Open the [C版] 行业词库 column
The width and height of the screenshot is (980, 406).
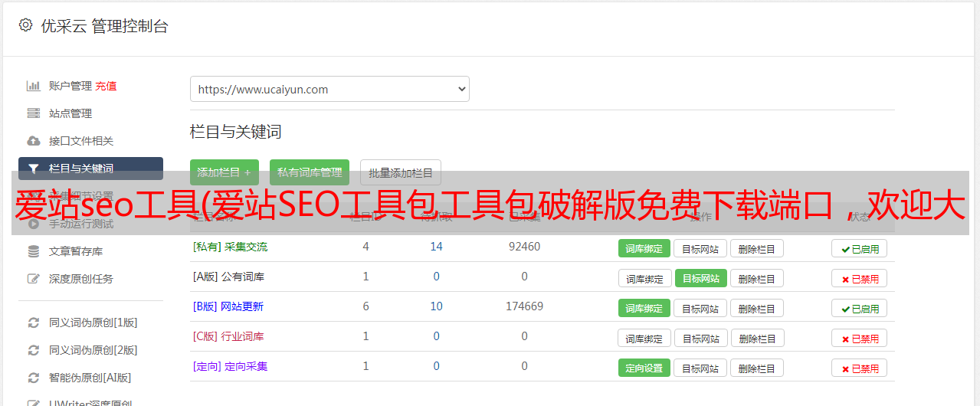[x=228, y=336]
